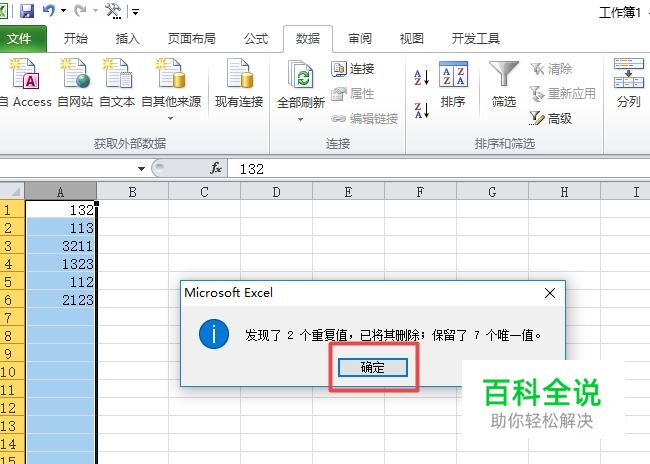Sort descending with Z-A icon
The image size is (650, 464).
422,110
